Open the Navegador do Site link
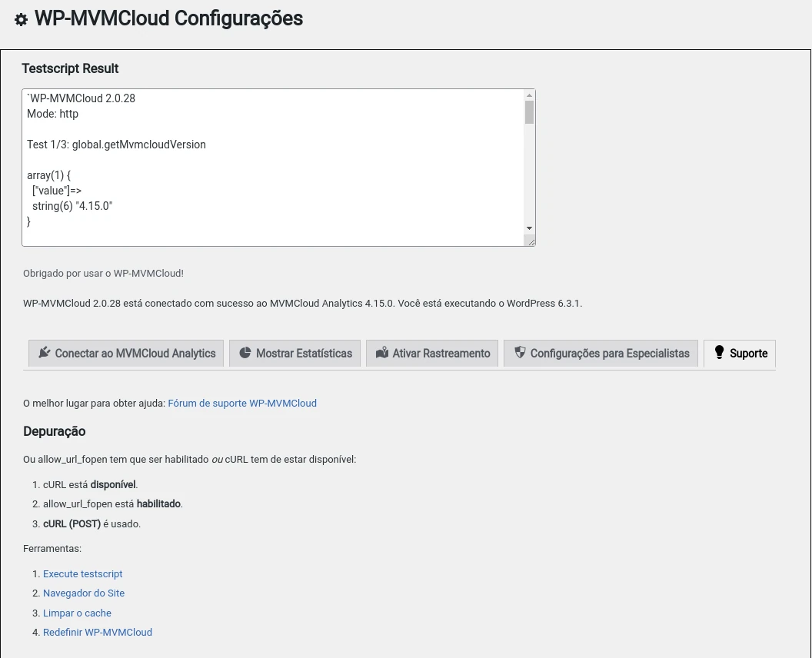Viewport: 812px width, 658px height. point(84,593)
